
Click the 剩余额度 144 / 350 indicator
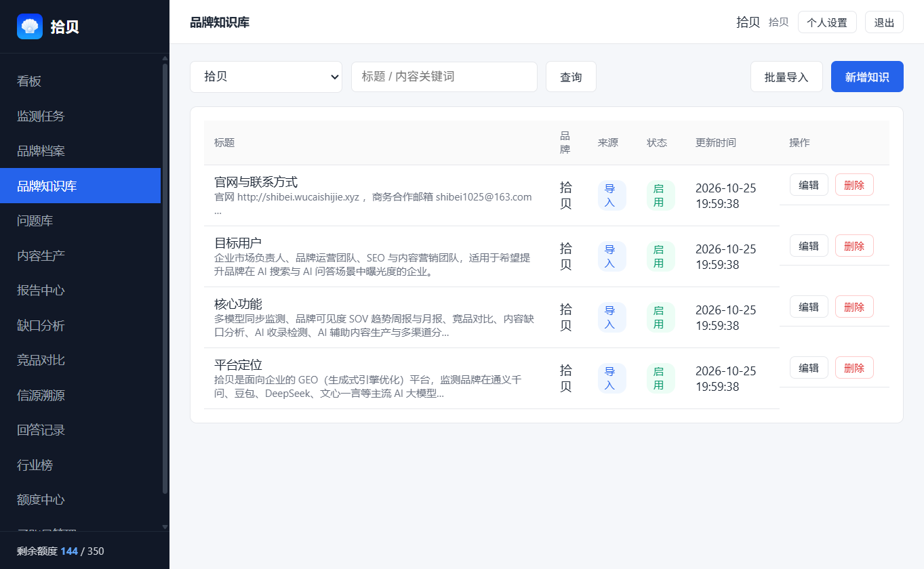coord(60,551)
